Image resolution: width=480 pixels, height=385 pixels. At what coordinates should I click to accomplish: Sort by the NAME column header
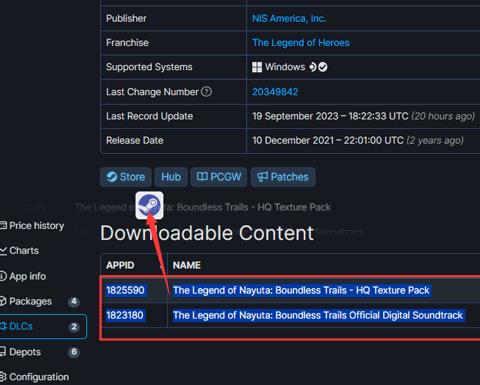tap(187, 265)
